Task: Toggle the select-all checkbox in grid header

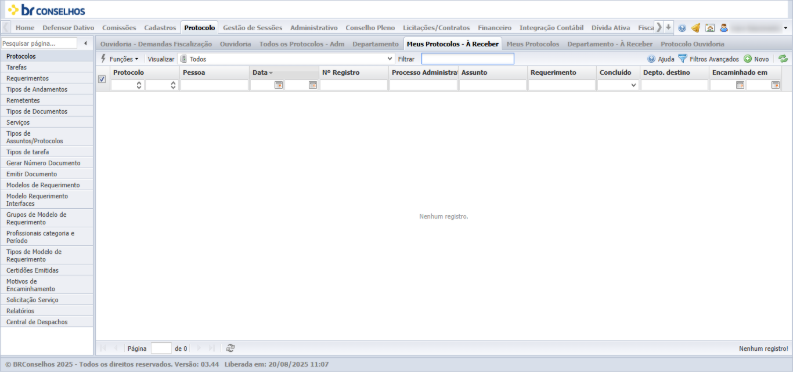Action: click(102, 79)
